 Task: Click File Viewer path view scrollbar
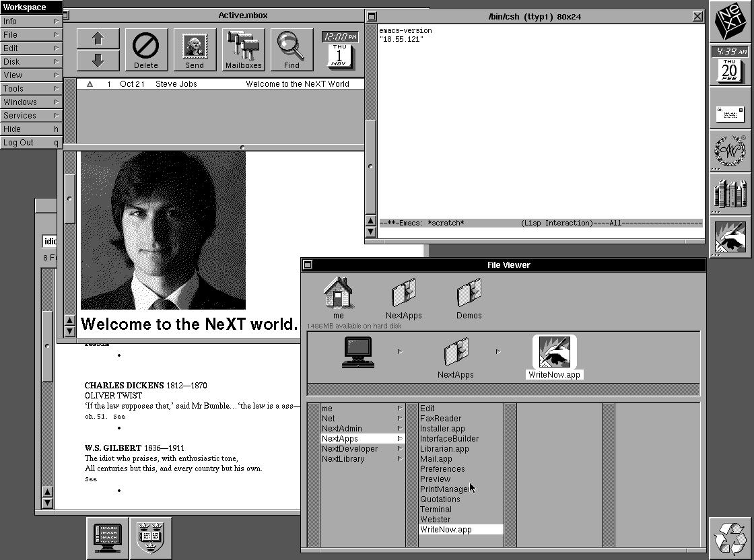click(x=504, y=389)
